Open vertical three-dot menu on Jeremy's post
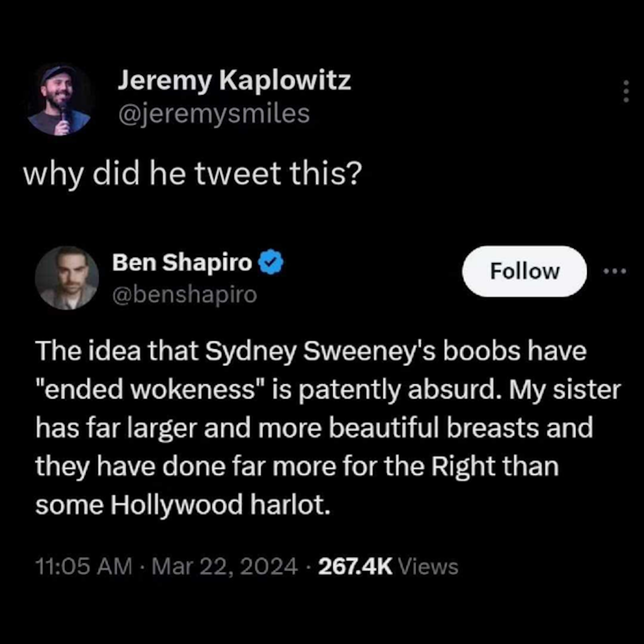Image resolution: width=644 pixels, height=644 pixels. [625, 92]
